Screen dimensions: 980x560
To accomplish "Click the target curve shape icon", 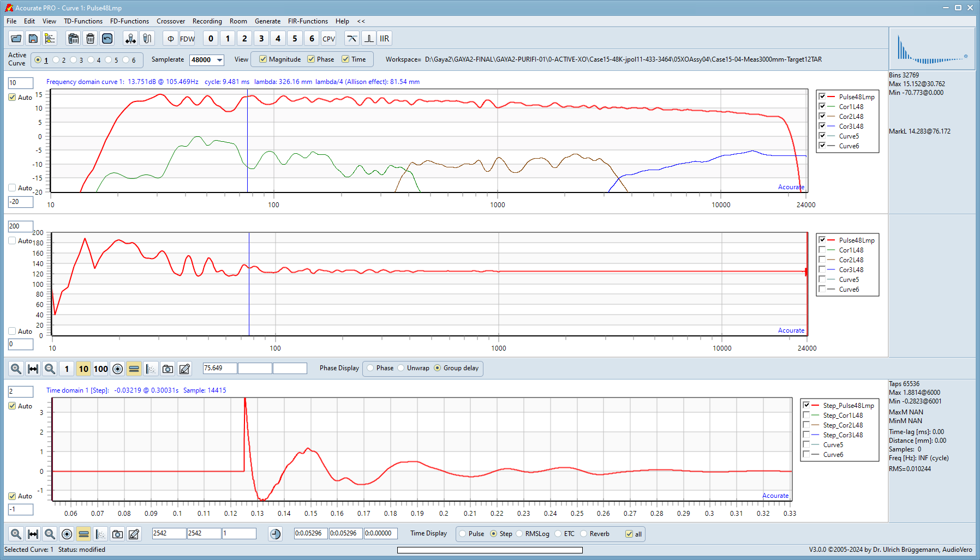I will coord(352,39).
